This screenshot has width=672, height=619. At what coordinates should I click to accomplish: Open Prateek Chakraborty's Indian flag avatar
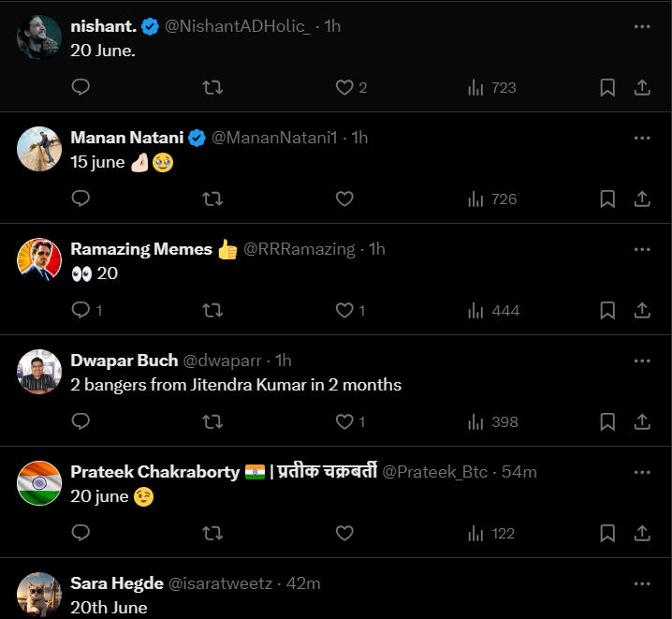pyautogui.click(x=39, y=481)
